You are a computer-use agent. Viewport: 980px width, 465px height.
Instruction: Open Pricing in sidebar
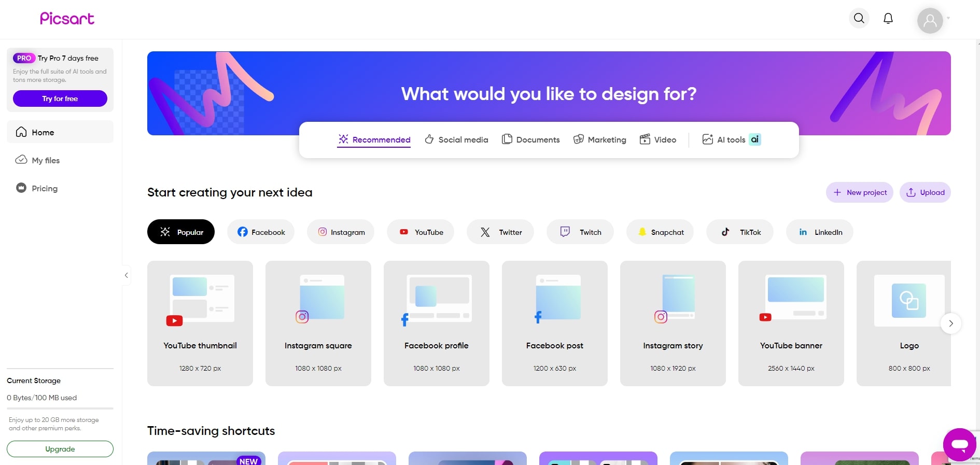(60, 188)
